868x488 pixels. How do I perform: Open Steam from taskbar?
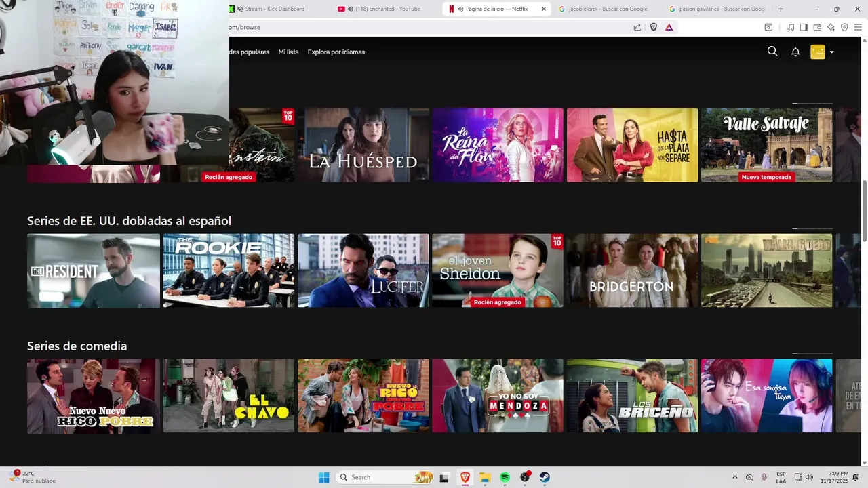[x=545, y=477]
